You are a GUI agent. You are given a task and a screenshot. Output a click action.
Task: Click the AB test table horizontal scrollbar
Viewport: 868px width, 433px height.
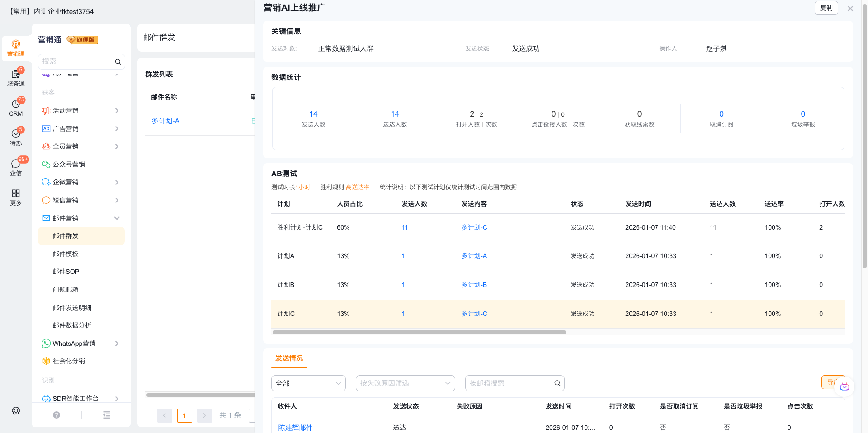(419, 332)
